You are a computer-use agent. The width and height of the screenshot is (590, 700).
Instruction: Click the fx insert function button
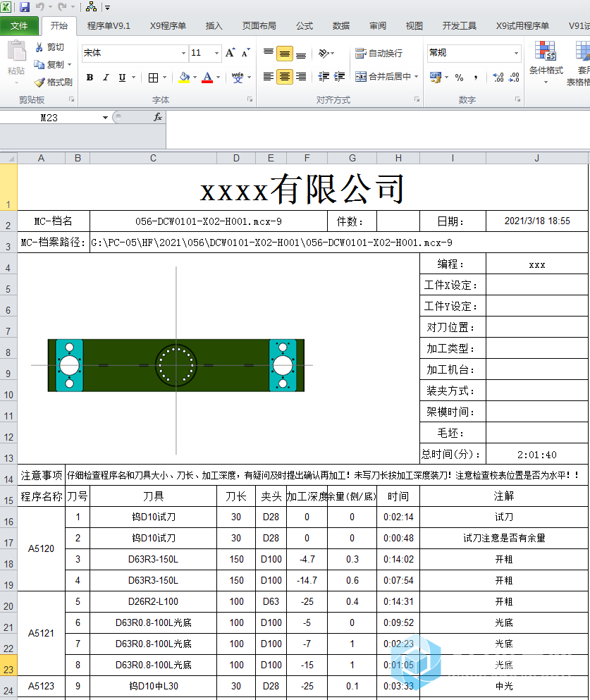pyautogui.click(x=157, y=118)
